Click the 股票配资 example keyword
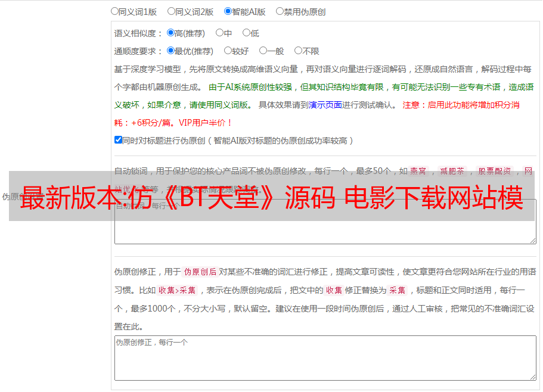Image resolution: width=543 pixels, height=392 pixels. (x=495, y=171)
